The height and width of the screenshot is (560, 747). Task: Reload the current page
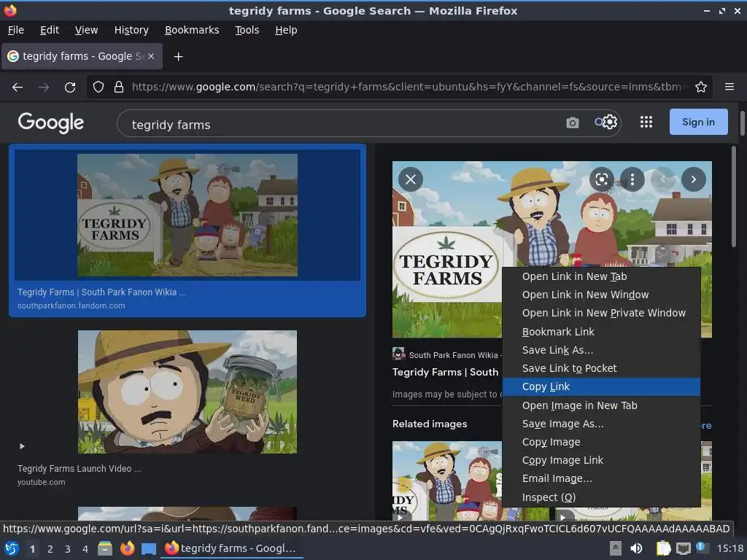70,87
